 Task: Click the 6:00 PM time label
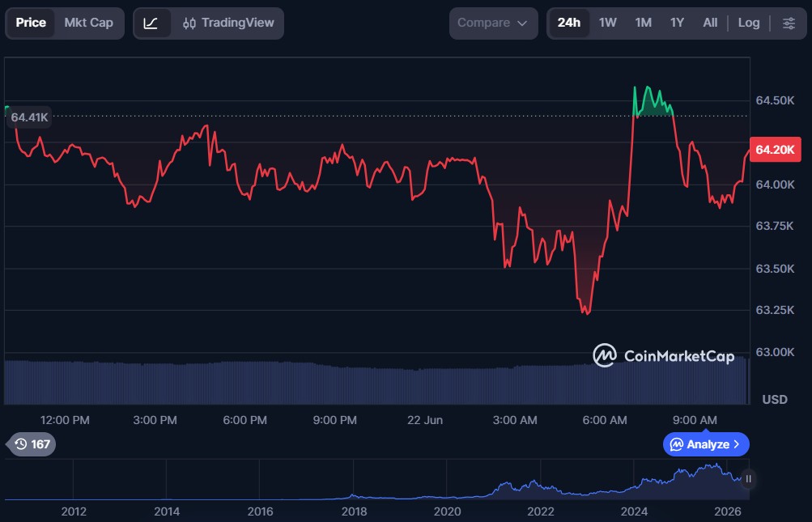pyautogui.click(x=245, y=420)
